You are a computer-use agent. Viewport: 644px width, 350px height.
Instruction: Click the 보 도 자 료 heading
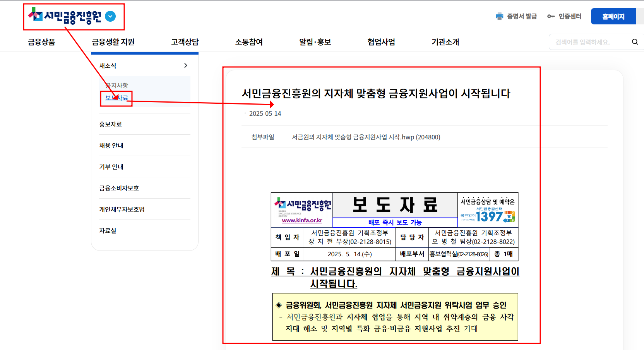tap(395, 205)
